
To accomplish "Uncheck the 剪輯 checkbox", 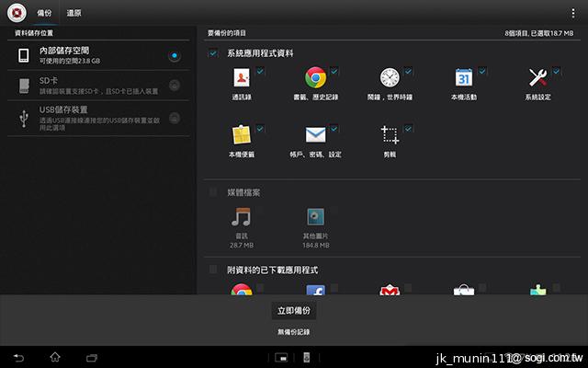I will pos(408,129).
